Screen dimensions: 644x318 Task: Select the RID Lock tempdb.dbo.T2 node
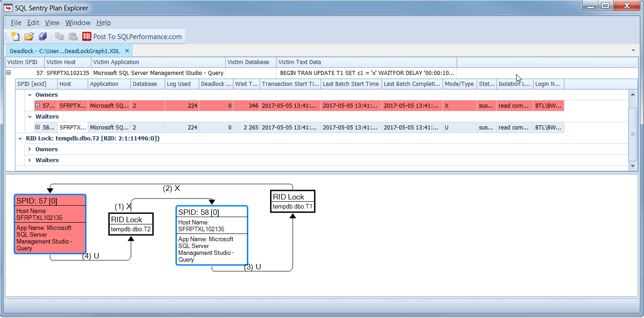click(x=131, y=224)
